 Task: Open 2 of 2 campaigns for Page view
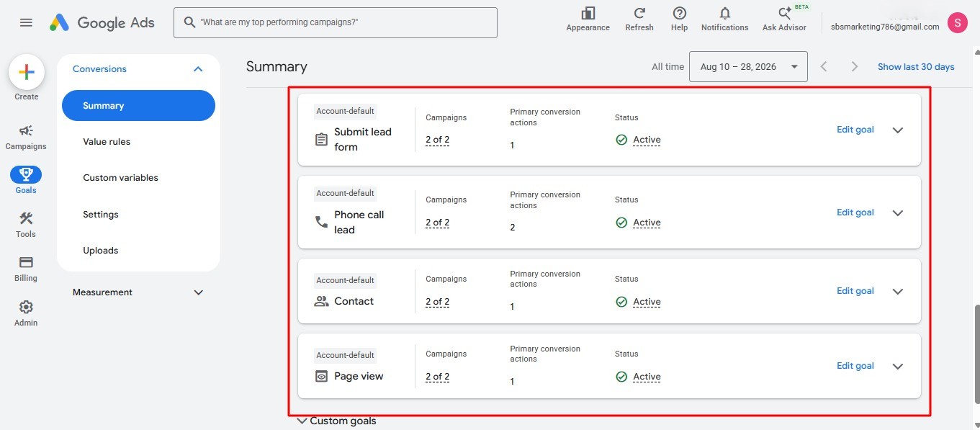point(437,377)
